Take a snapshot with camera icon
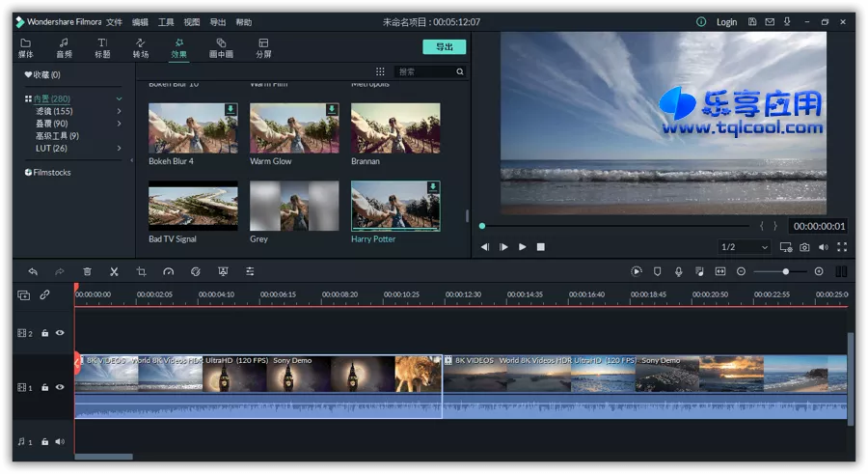 point(804,247)
